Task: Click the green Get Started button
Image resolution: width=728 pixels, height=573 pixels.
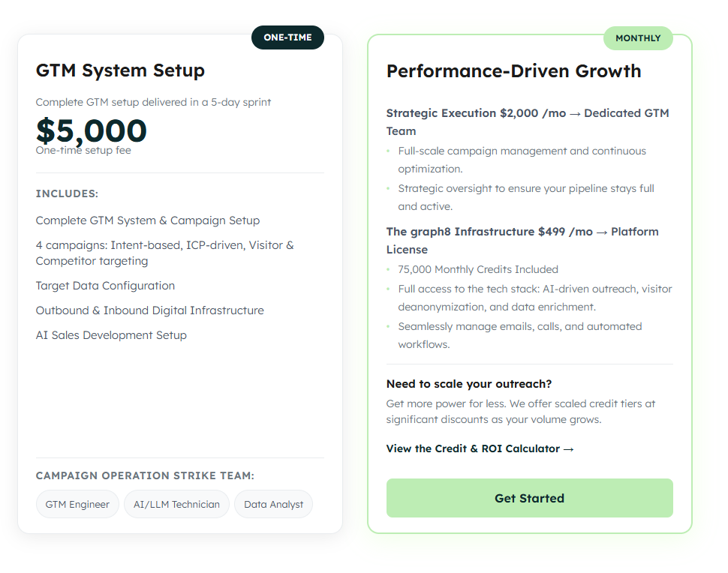Action: 529,498
